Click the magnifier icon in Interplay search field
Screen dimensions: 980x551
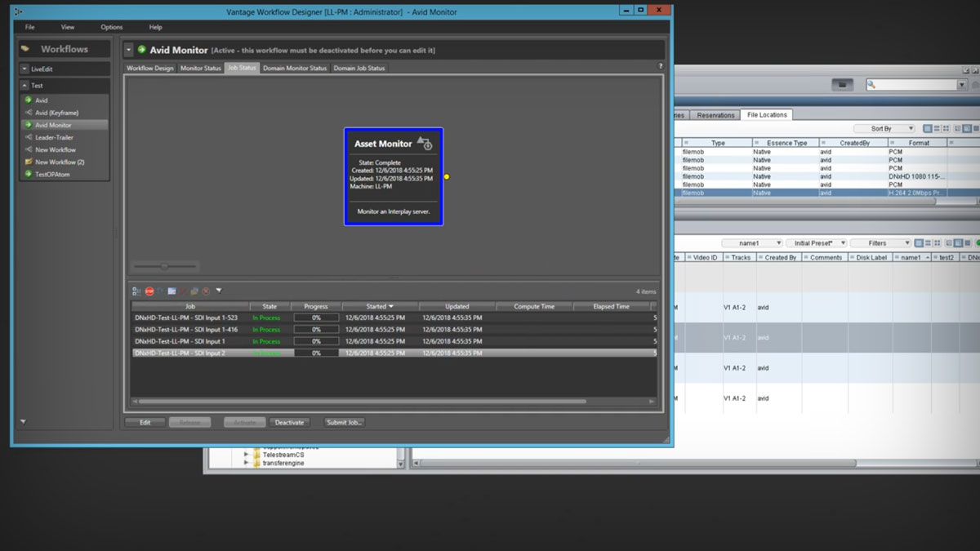click(872, 85)
